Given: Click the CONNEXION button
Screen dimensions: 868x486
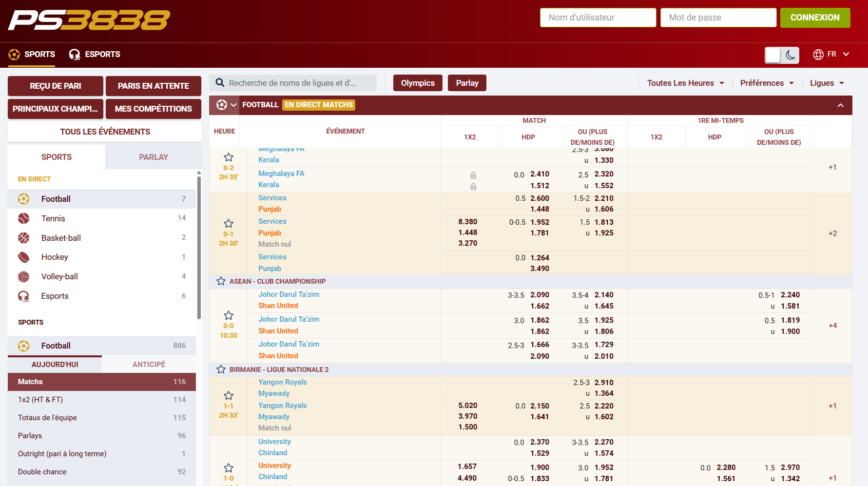Looking at the screenshot, I should 815,18.
